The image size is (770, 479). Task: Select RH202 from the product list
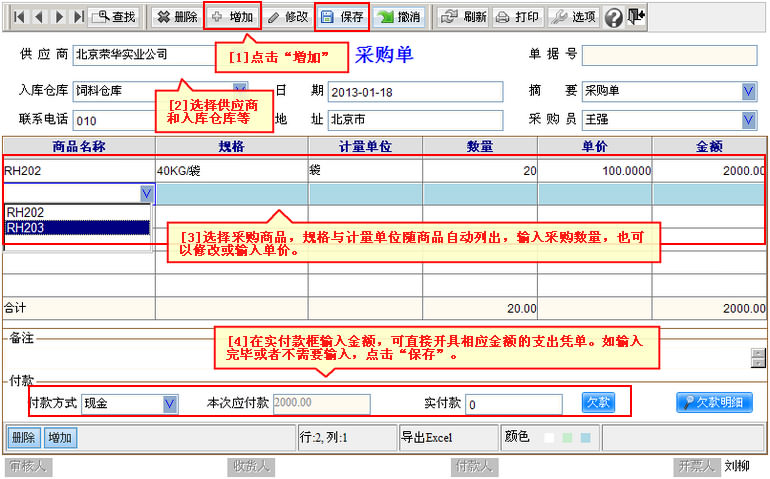coord(76,212)
